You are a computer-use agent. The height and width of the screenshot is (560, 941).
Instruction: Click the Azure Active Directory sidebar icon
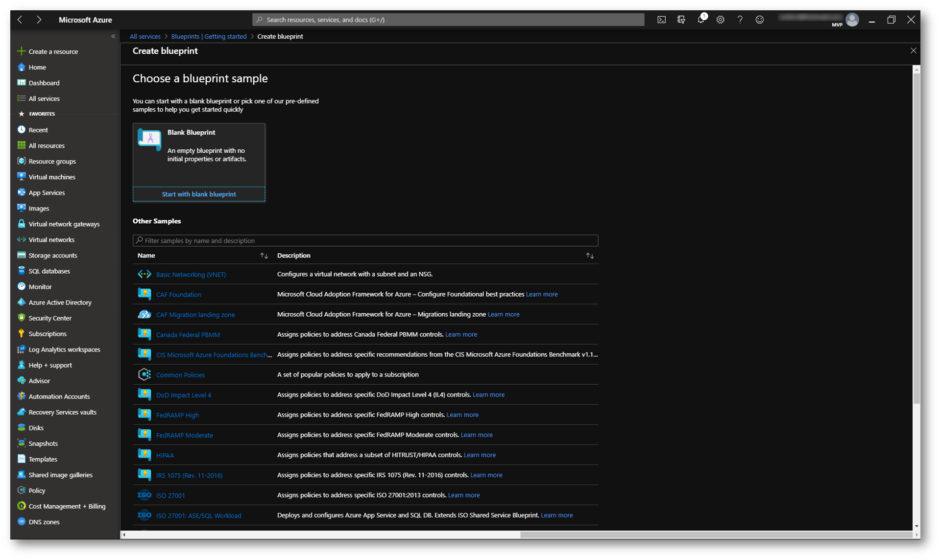[21, 302]
